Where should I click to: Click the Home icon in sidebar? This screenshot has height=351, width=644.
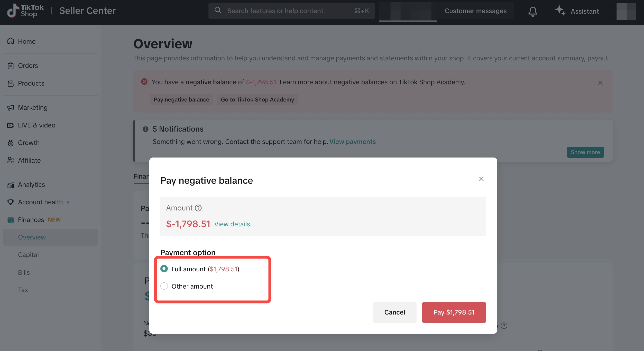coord(11,41)
